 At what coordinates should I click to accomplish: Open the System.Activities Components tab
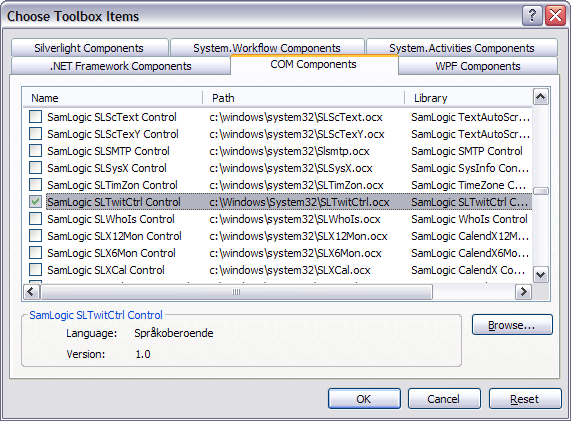pos(462,48)
